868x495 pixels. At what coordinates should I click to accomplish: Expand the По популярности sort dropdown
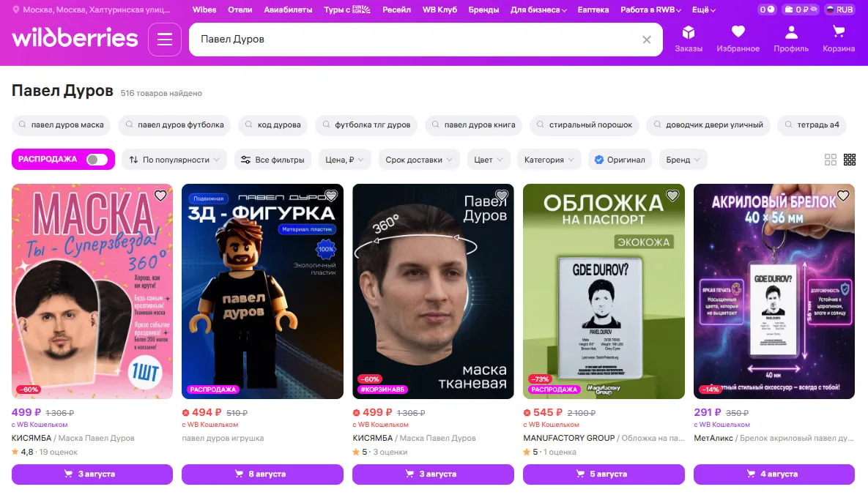click(174, 160)
